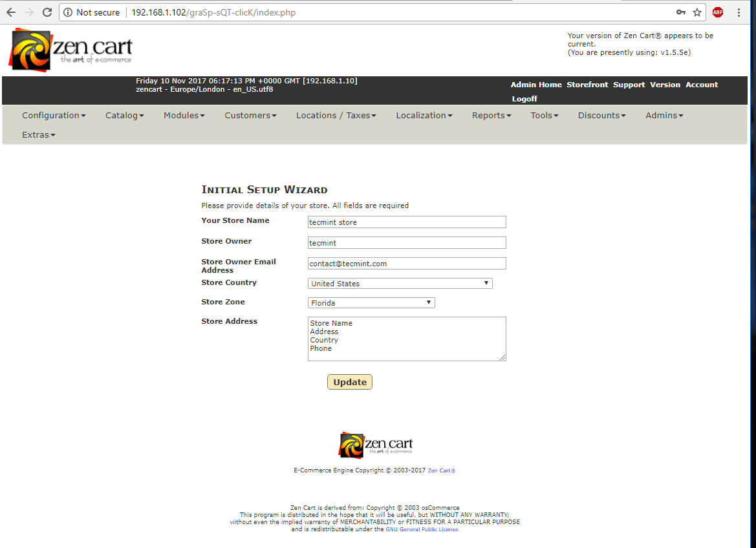Expand the Tools dropdown menu
756x548 pixels.
(x=545, y=115)
